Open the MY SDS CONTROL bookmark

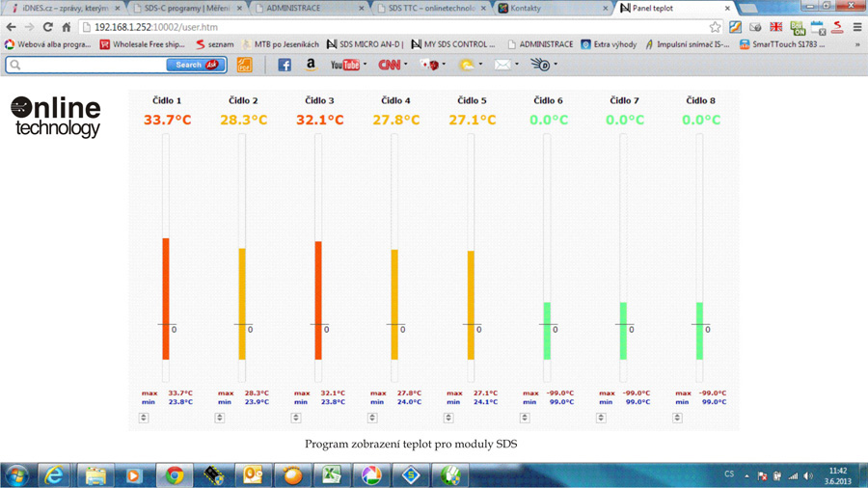(453, 44)
